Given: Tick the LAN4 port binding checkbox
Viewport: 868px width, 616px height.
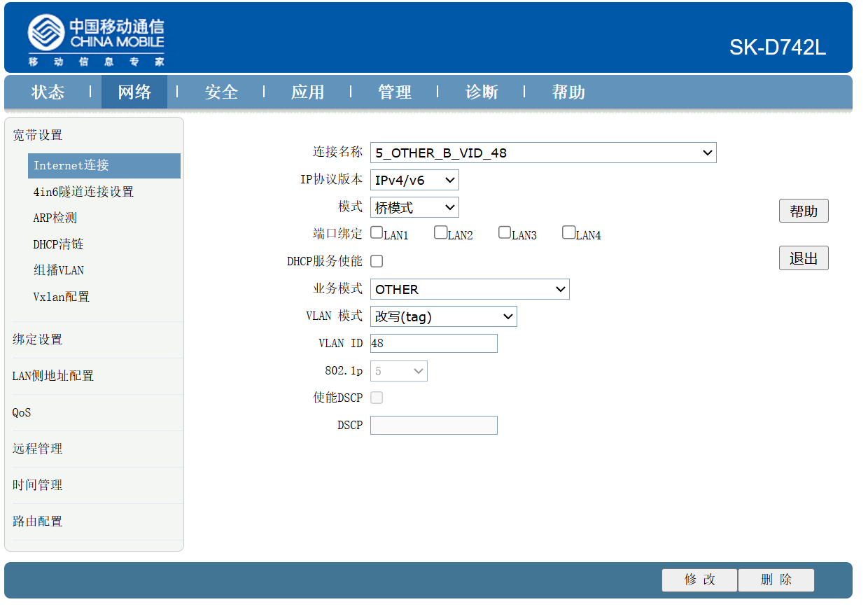Looking at the screenshot, I should [569, 232].
